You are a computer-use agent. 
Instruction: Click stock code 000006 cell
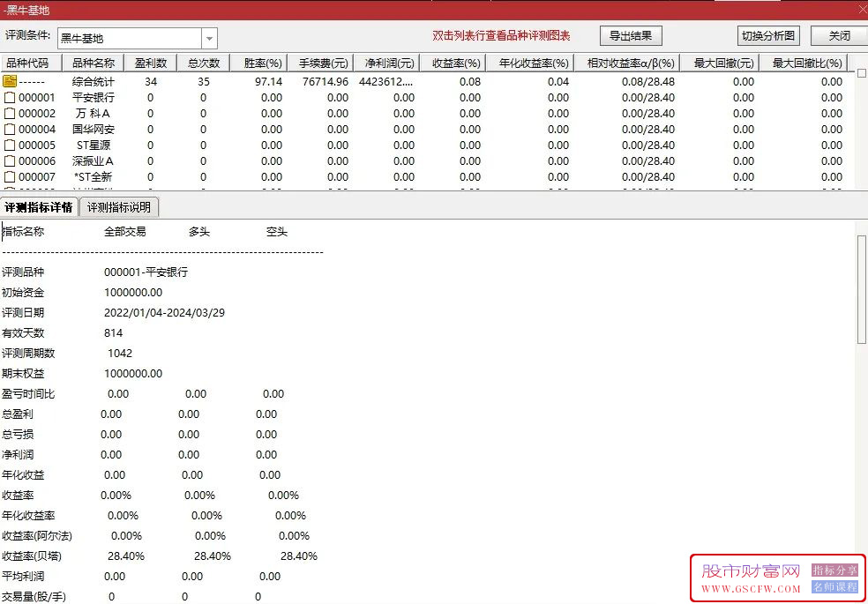[37, 161]
